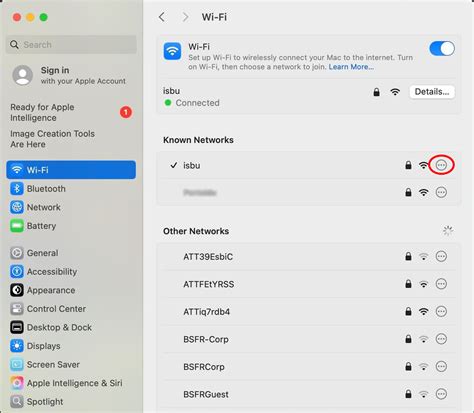Open Image Creation Tools Are Here notice
The width and height of the screenshot is (474, 413).
point(52,139)
